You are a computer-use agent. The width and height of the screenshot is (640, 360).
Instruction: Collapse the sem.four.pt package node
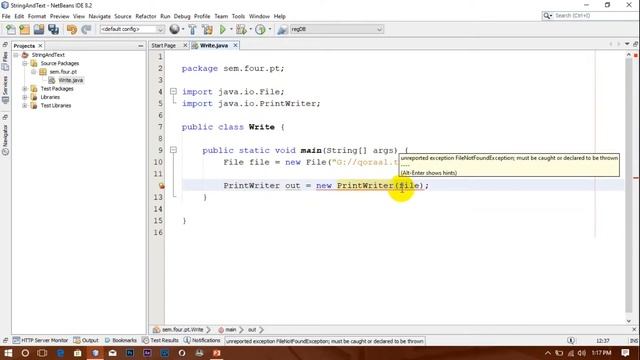(34, 72)
